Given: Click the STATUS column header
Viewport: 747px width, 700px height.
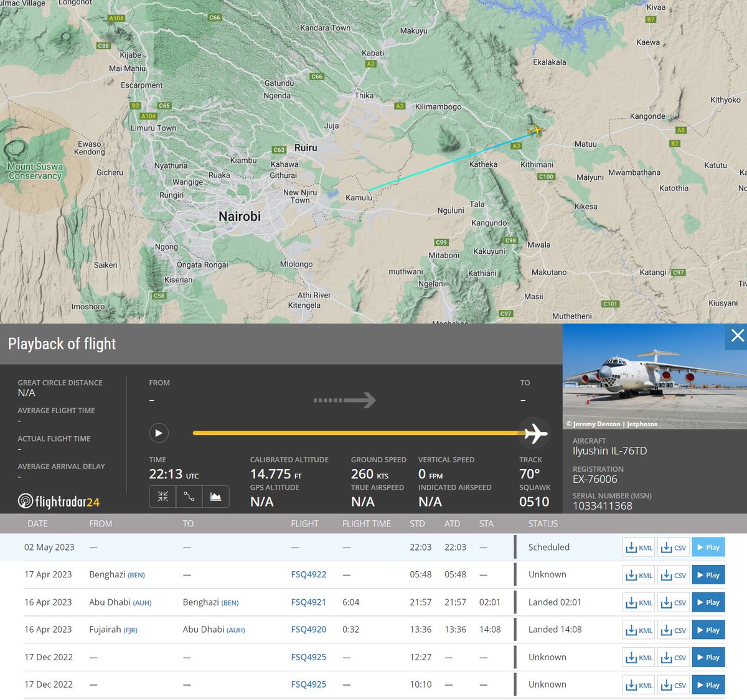Looking at the screenshot, I should (x=543, y=523).
